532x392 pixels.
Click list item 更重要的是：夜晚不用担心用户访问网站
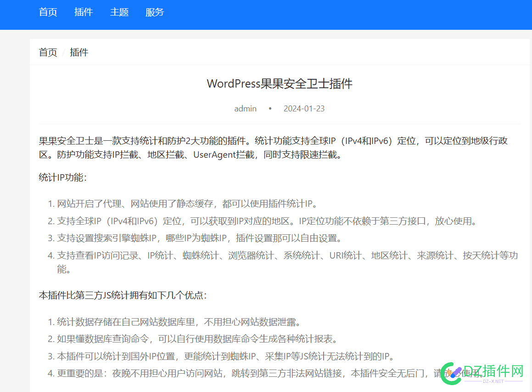click(x=270, y=373)
